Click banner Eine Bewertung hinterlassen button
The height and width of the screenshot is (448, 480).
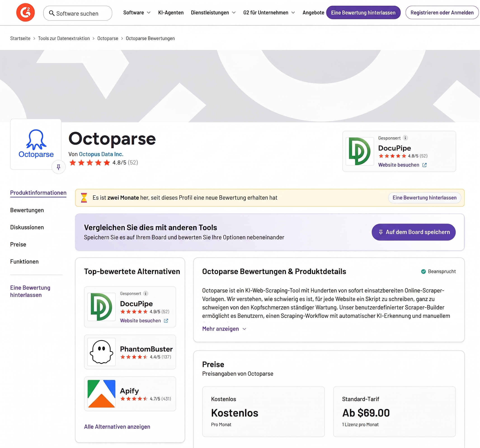424,198
